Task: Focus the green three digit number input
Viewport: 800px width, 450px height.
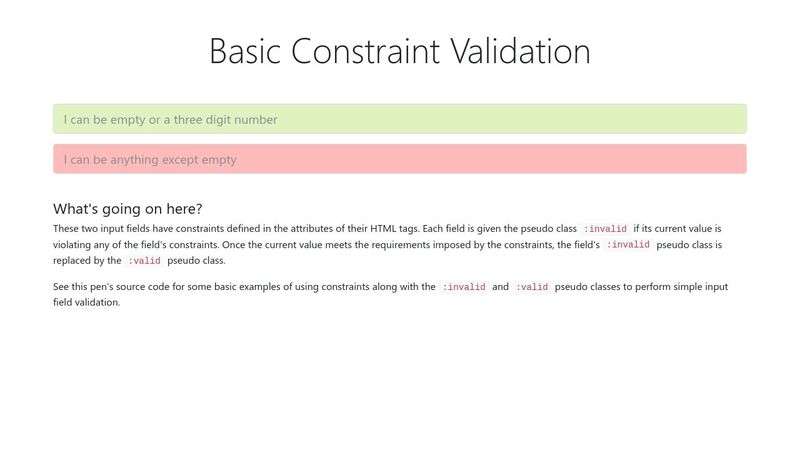Action: click(x=399, y=119)
